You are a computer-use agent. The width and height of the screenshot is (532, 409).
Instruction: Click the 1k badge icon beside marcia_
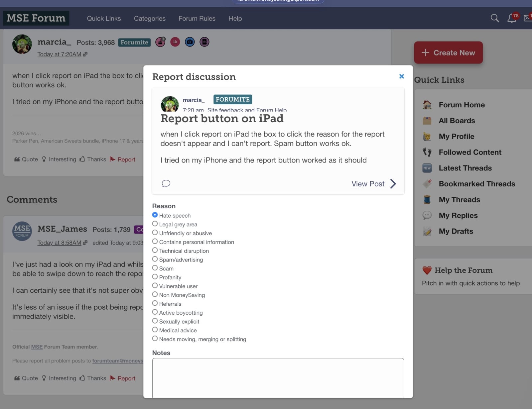coord(175,42)
